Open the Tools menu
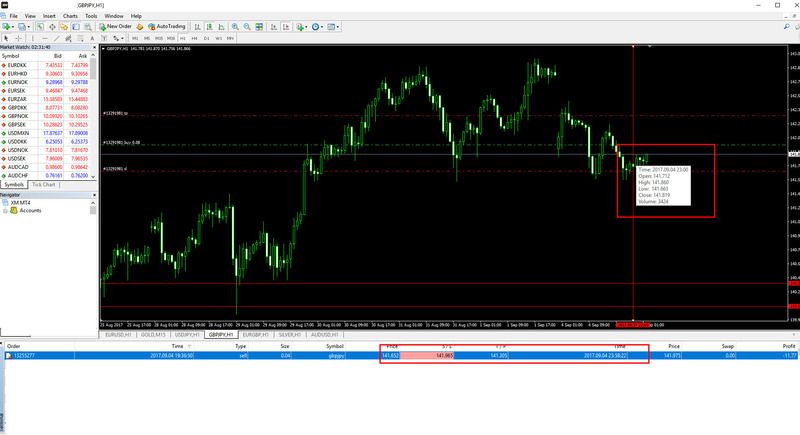This screenshot has width=800, height=435. 91,16
